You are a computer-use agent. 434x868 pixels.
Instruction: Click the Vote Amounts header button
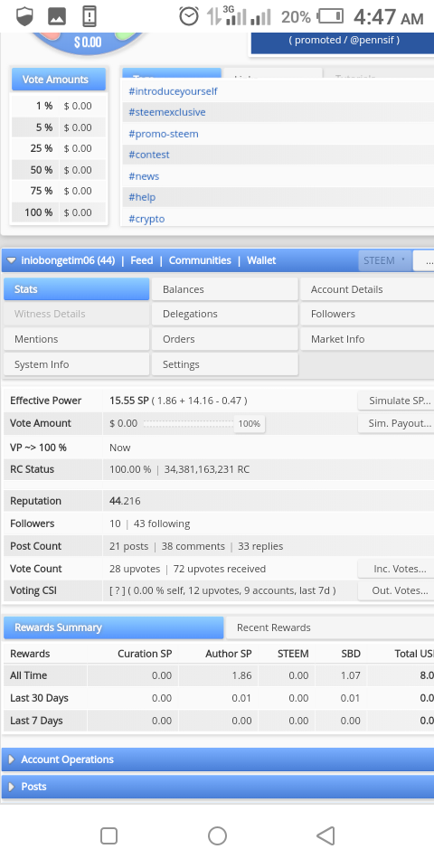(59, 80)
